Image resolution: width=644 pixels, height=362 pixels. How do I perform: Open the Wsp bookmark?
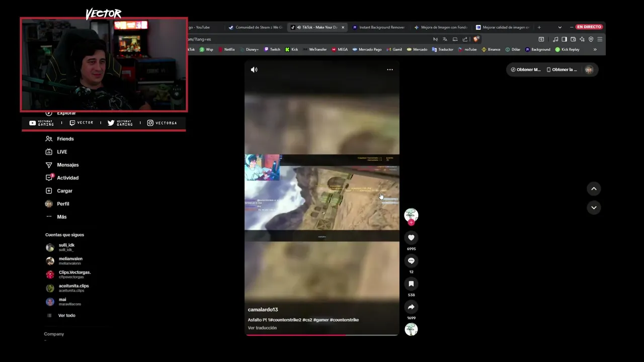[206, 50]
